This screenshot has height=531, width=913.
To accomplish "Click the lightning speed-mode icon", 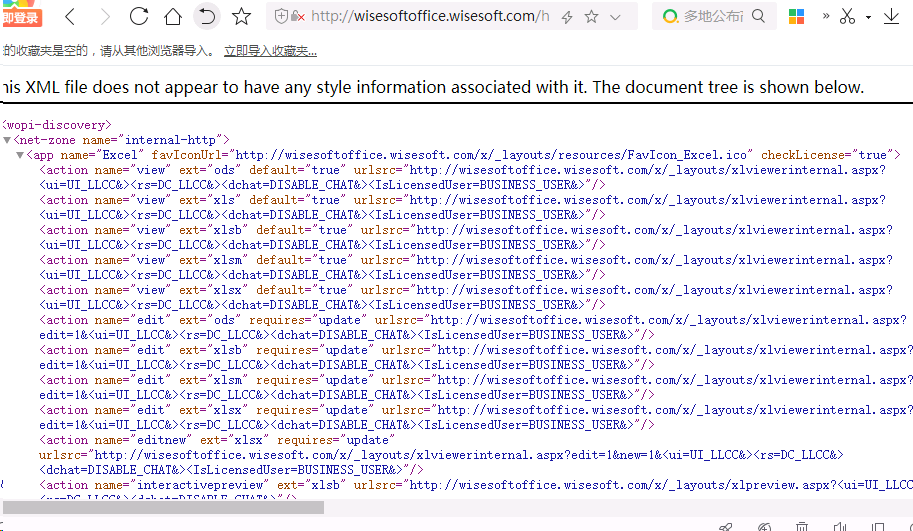I will coord(567,17).
